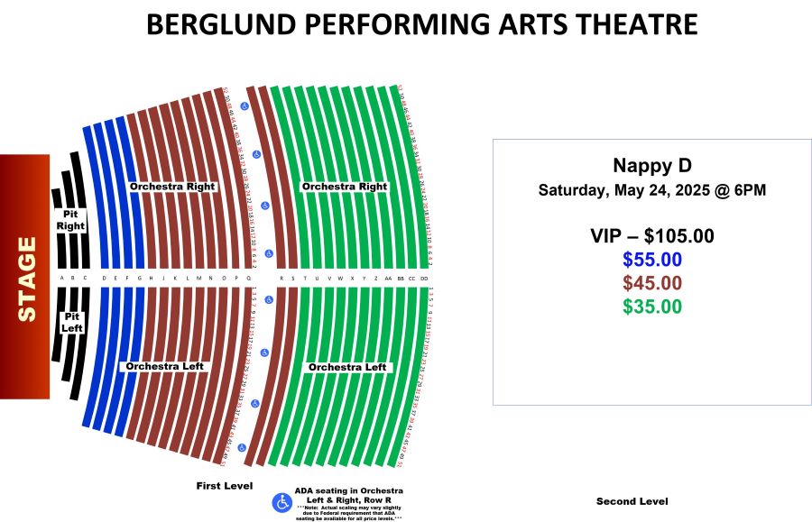Select the green $35.00 price level

(x=651, y=307)
